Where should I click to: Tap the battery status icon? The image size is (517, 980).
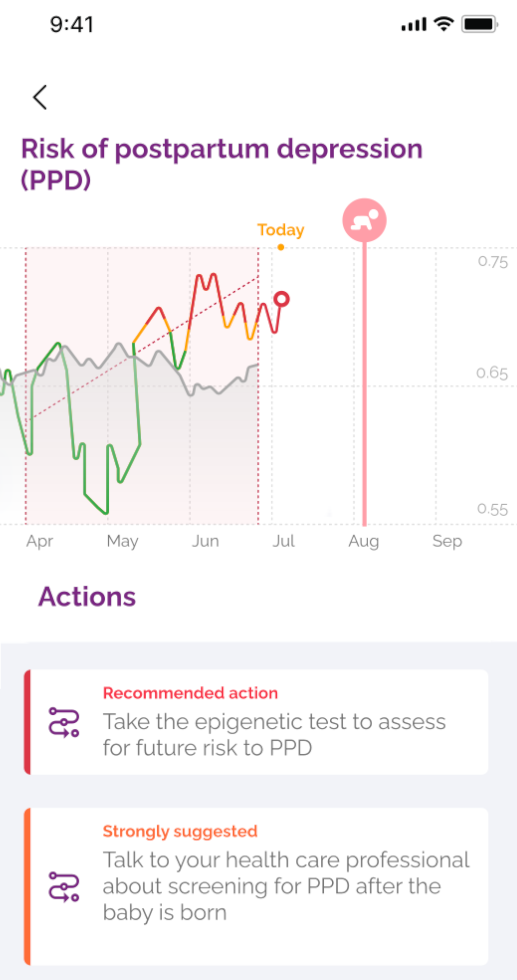pos(480,24)
